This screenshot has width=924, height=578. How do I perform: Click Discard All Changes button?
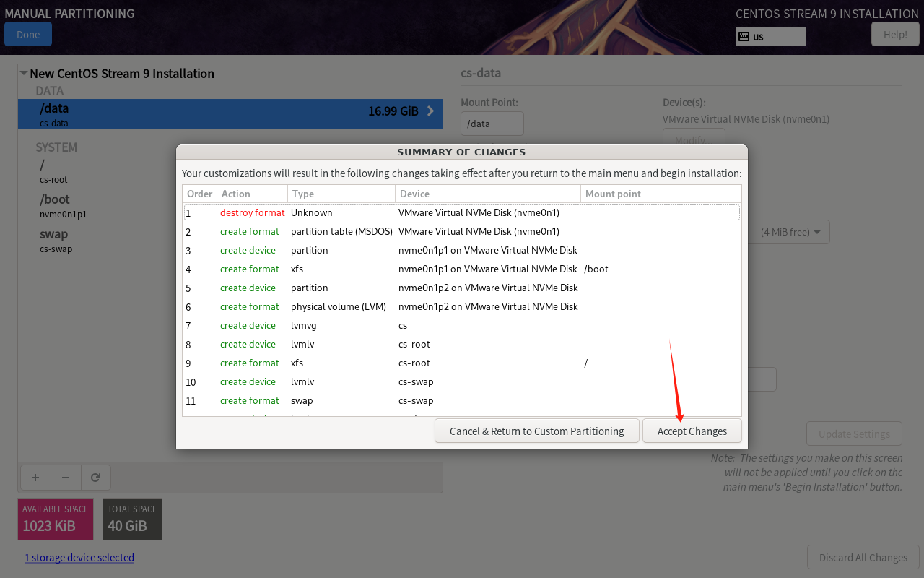863,557
